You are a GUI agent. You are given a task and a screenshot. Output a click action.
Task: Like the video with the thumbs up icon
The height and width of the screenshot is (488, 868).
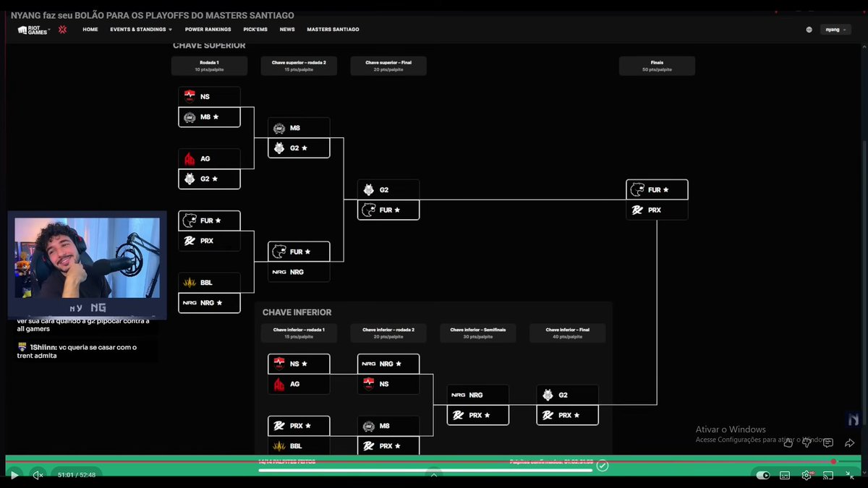[788, 442]
